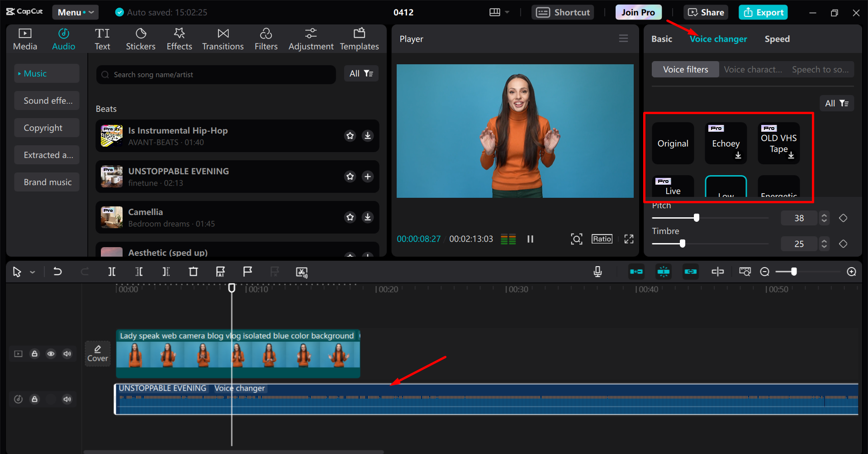The image size is (868, 454).
Task: Favorite the UNSTOPPABLE EVENING track
Action: tap(350, 177)
